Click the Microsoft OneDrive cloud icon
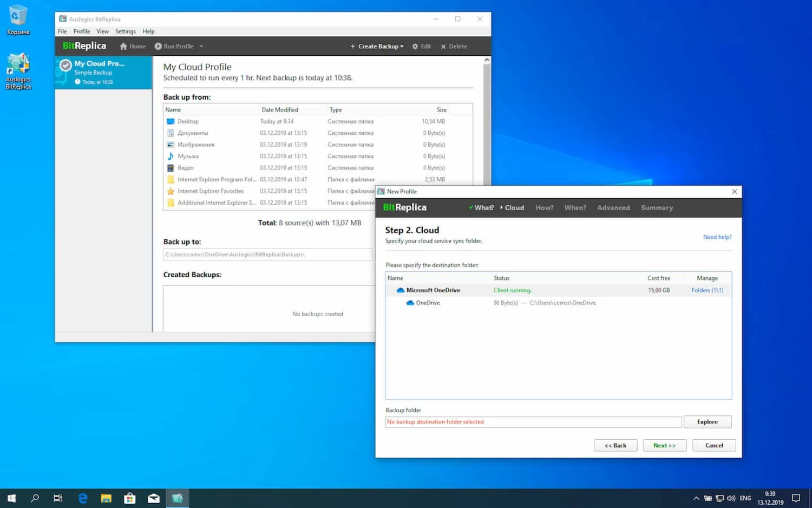812x508 pixels. [401, 290]
